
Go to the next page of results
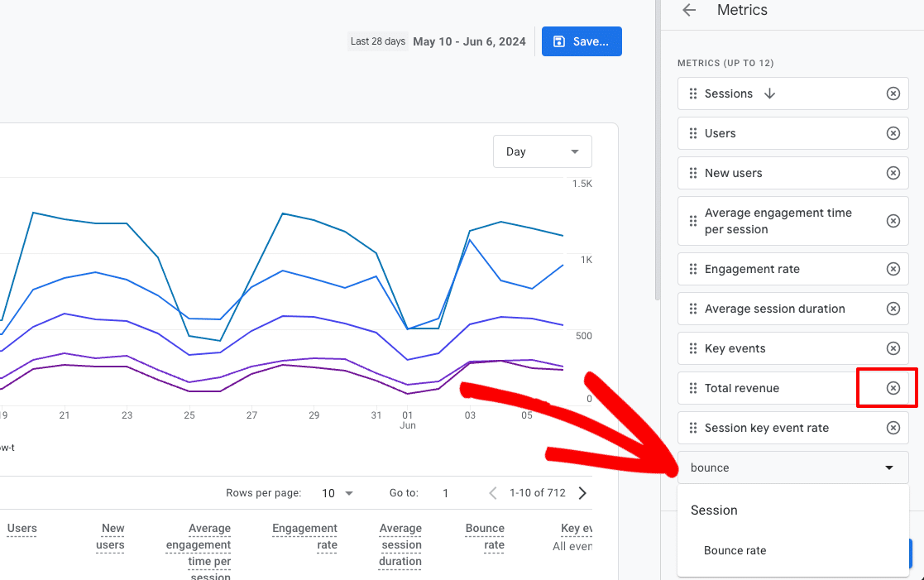582,492
